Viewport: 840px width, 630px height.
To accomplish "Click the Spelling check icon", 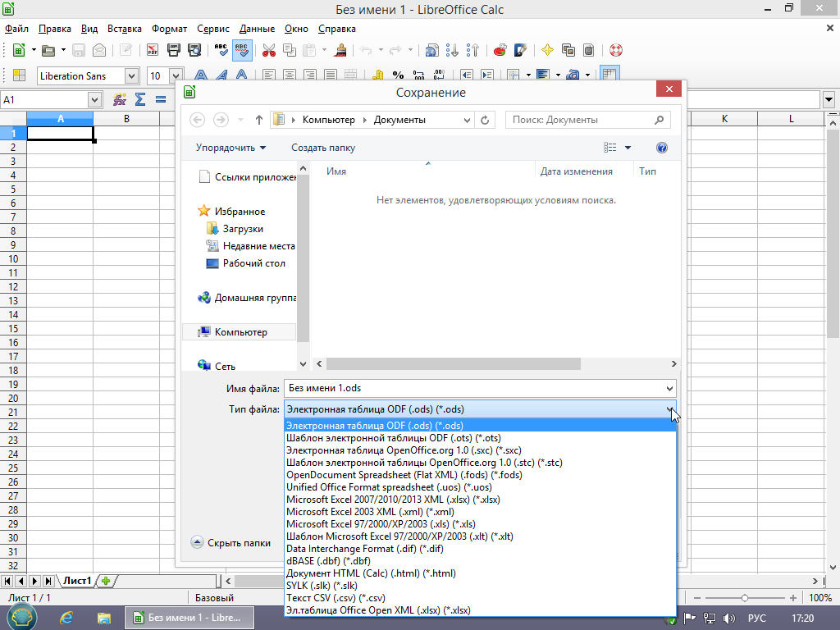I will click(221, 50).
